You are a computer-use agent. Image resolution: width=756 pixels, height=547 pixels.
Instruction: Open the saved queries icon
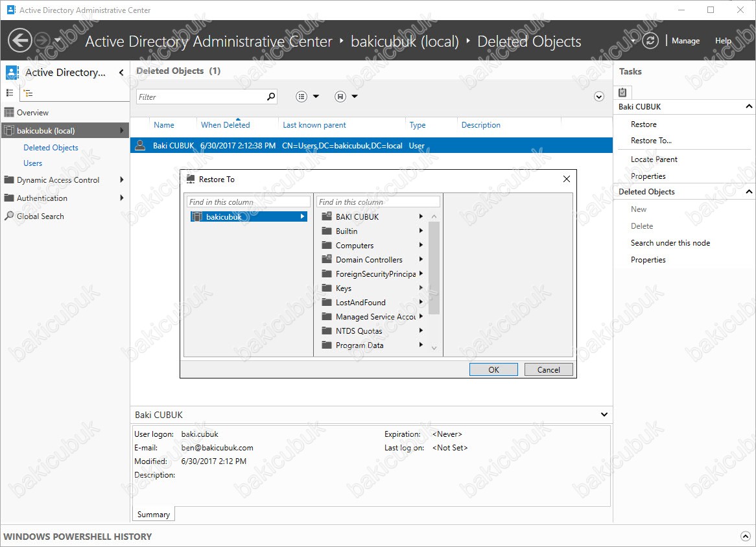(x=340, y=97)
